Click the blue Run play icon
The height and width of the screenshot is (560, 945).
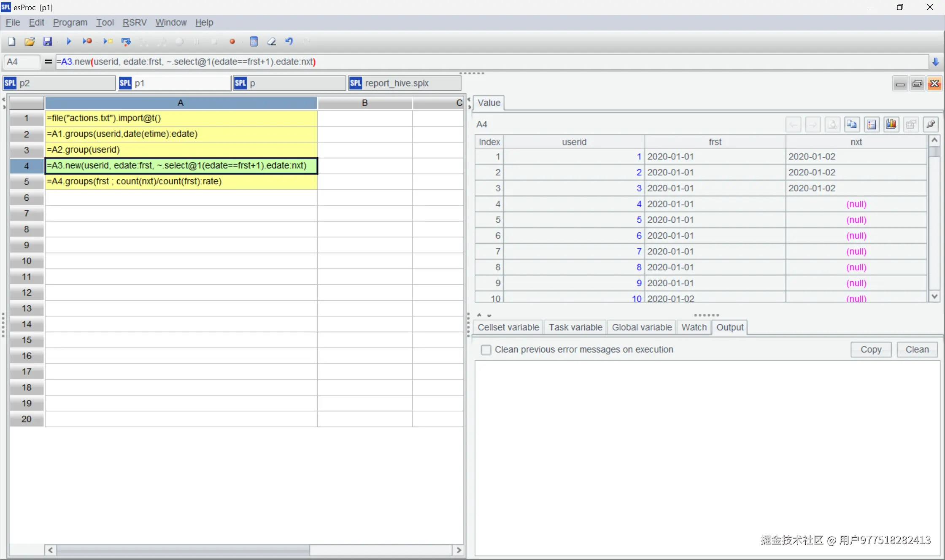pyautogui.click(x=69, y=41)
